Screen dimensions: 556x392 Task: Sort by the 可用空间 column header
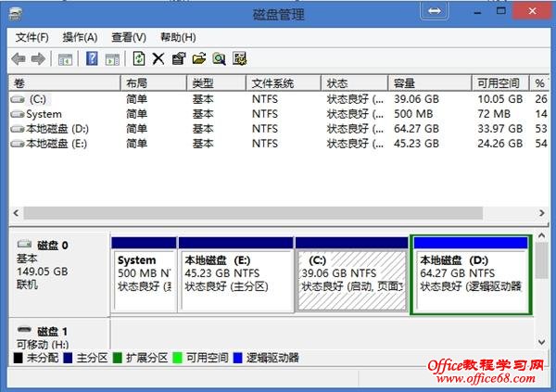pos(500,83)
